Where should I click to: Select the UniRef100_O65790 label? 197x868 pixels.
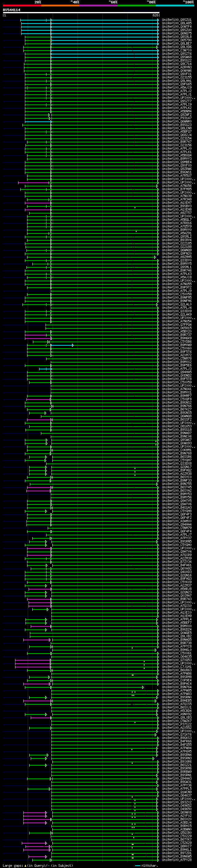click(176, 40)
